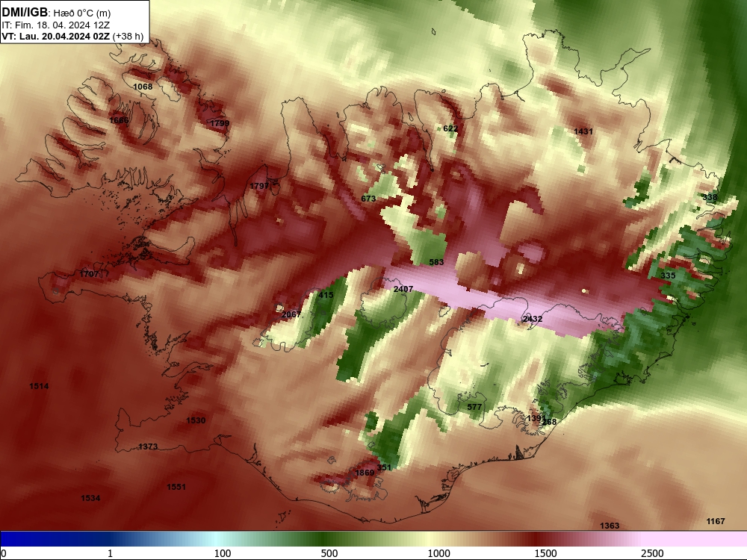Image resolution: width=747 pixels, height=560 pixels.
Task: Click the 2432 map value
Action: point(532,319)
